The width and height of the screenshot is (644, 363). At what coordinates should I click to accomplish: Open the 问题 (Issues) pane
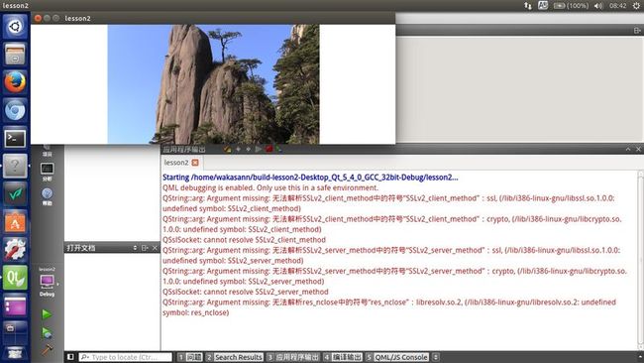[190, 357]
